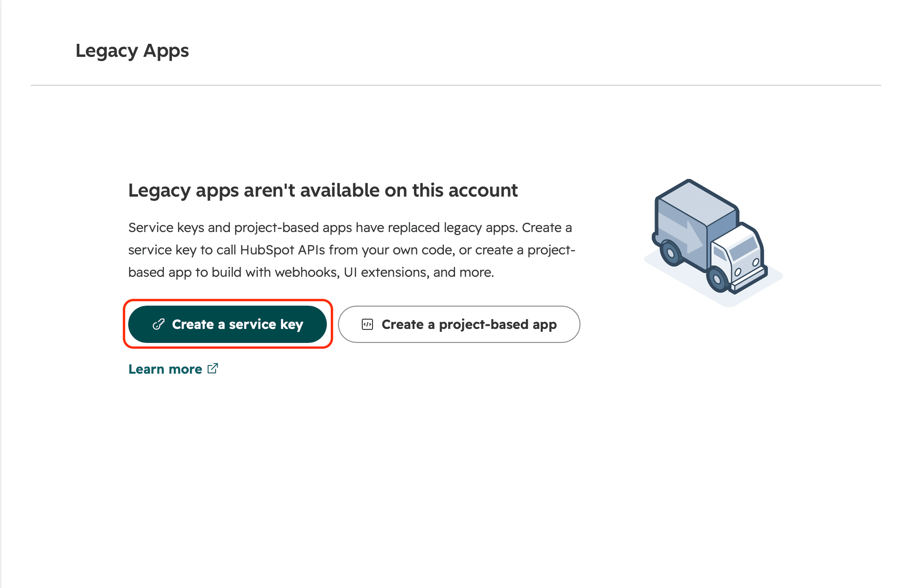Click the heading about legacy apps not available

pyautogui.click(x=323, y=190)
